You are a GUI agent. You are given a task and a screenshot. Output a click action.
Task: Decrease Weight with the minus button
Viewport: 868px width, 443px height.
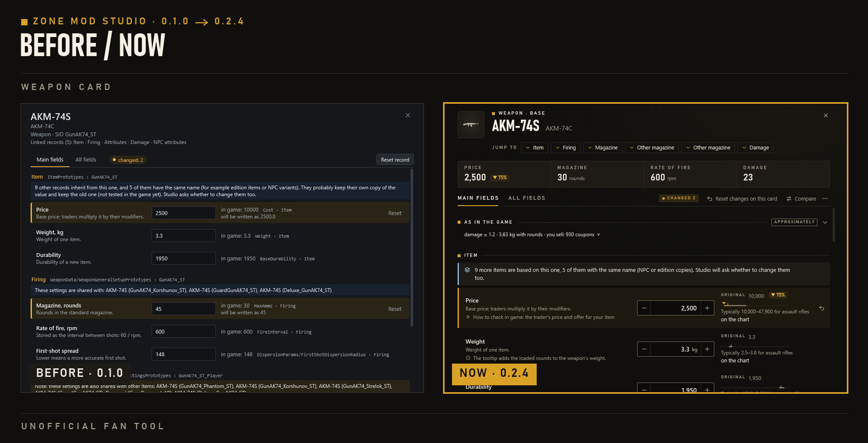coord(644,349)
